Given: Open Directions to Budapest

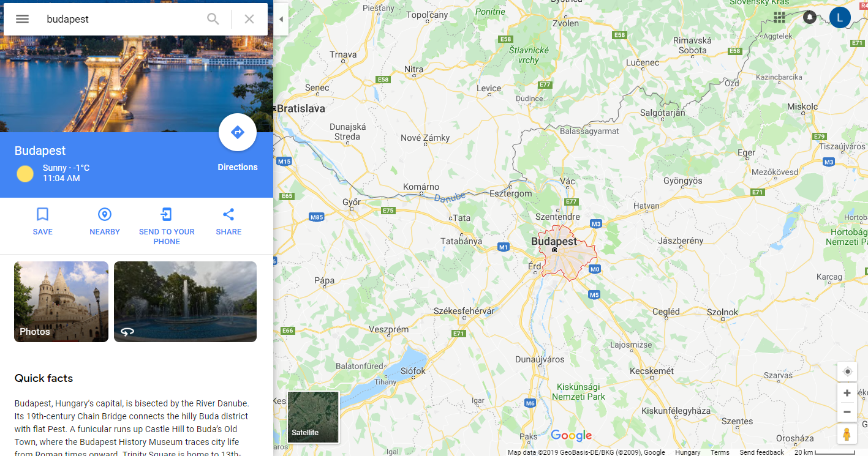Looking at the screenshot, I should coord(238,132).
